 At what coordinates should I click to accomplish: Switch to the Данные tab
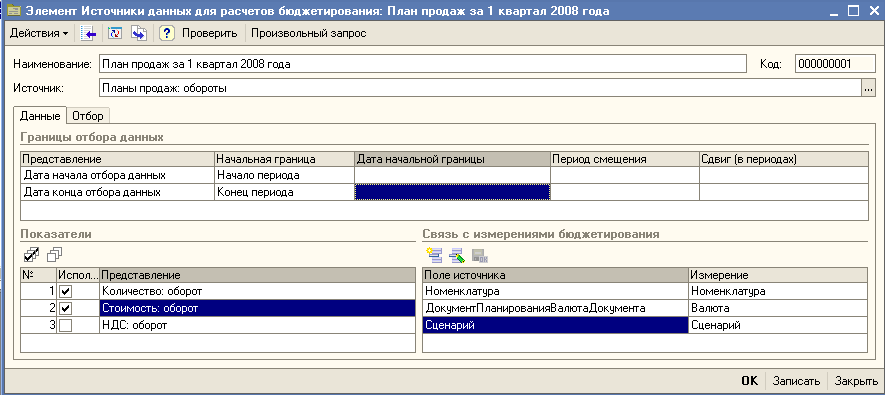pyautogui.click(x=40, y=116)
